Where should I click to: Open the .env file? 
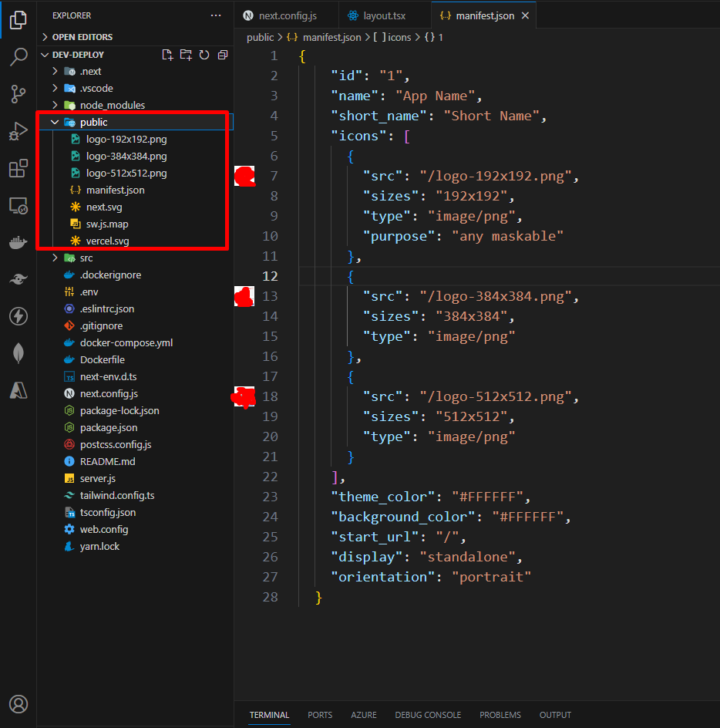pyautogui.click(x=135, y=292)
